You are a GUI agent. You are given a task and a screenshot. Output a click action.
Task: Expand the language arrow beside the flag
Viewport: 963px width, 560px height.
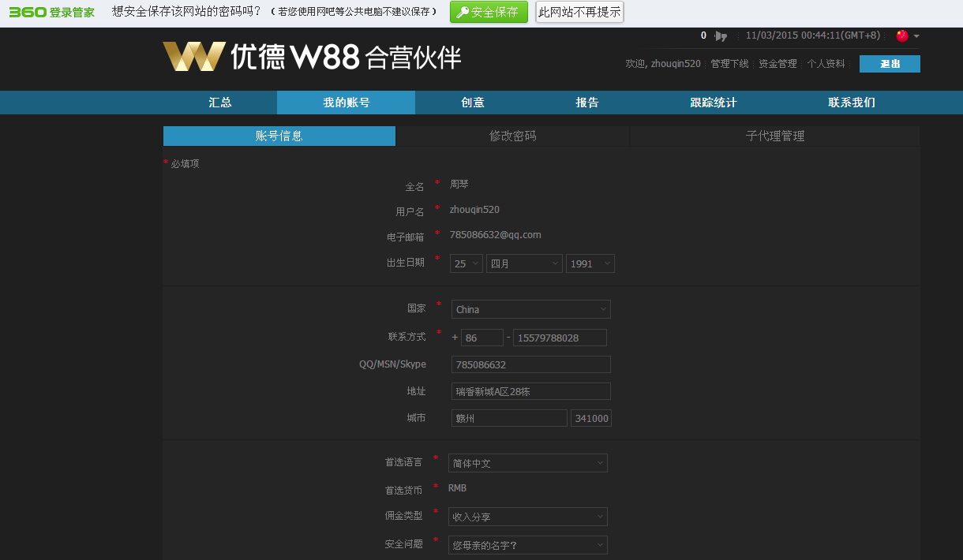[916, 36]
